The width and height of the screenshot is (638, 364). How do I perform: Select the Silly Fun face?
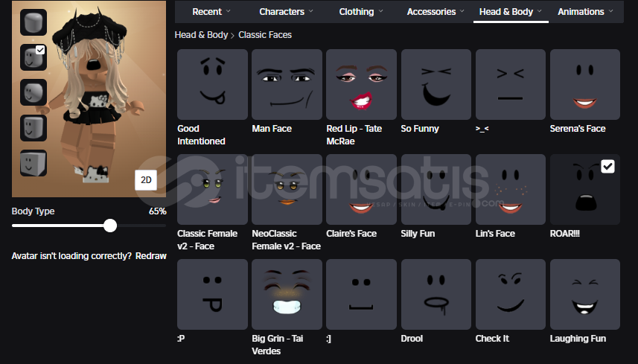(x=436, y=189)
